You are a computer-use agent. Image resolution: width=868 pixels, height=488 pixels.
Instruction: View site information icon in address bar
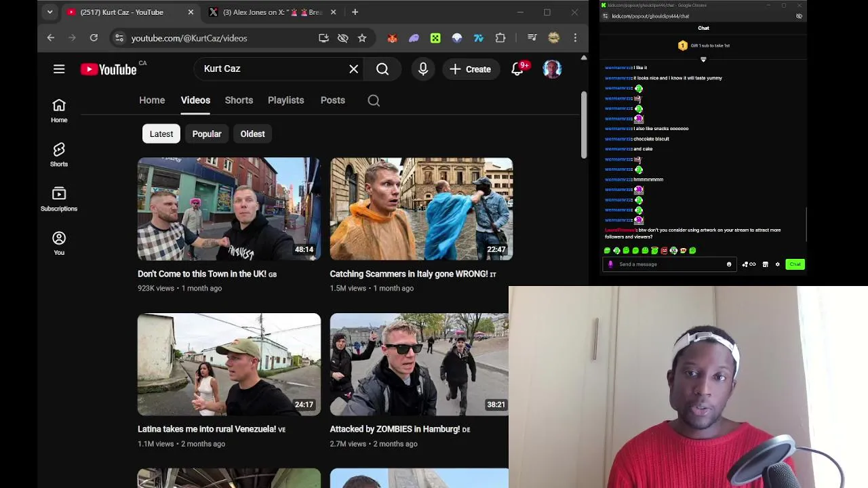click(x=119, y=38)
